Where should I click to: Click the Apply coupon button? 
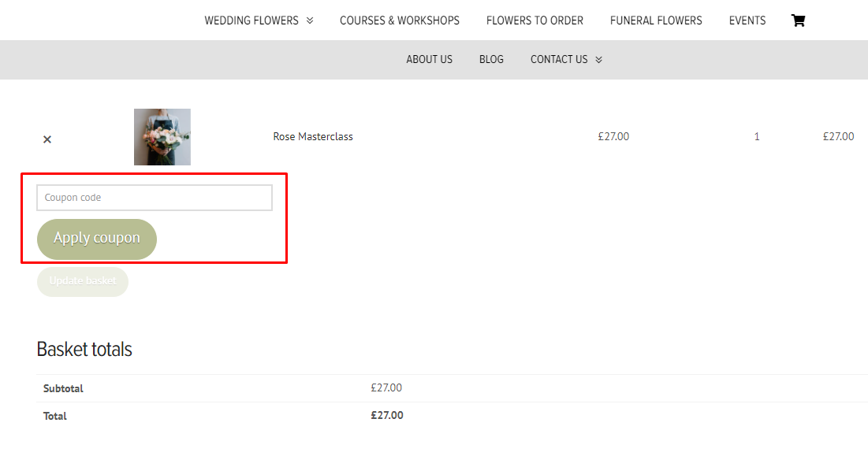pos(96,239)
